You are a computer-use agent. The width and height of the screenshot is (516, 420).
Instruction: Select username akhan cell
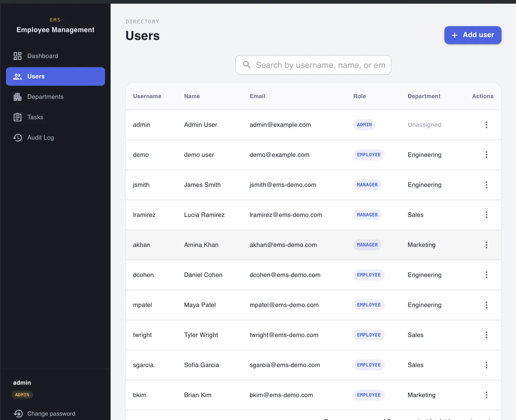(x=142, y=245)
